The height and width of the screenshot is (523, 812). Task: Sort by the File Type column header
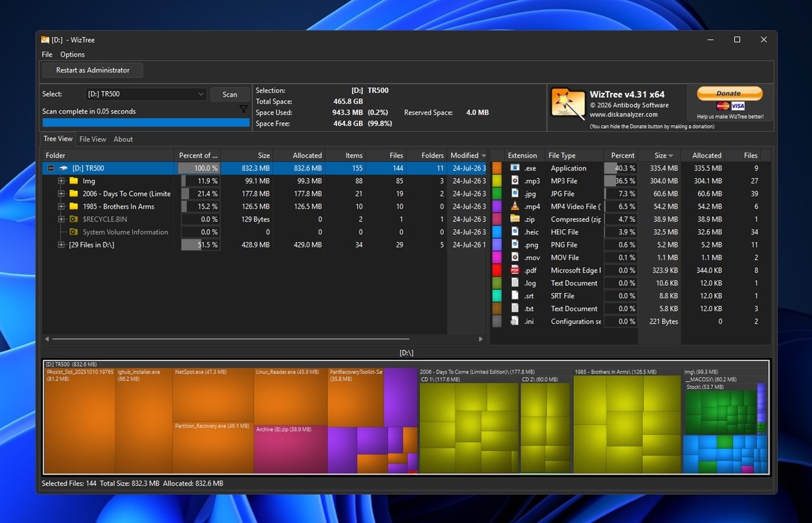(x=574, y=156)
